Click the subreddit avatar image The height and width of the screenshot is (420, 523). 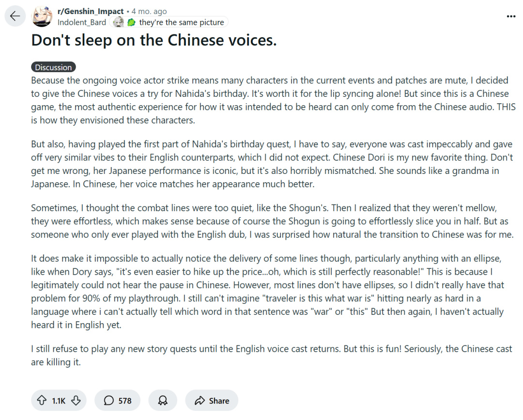42,17
